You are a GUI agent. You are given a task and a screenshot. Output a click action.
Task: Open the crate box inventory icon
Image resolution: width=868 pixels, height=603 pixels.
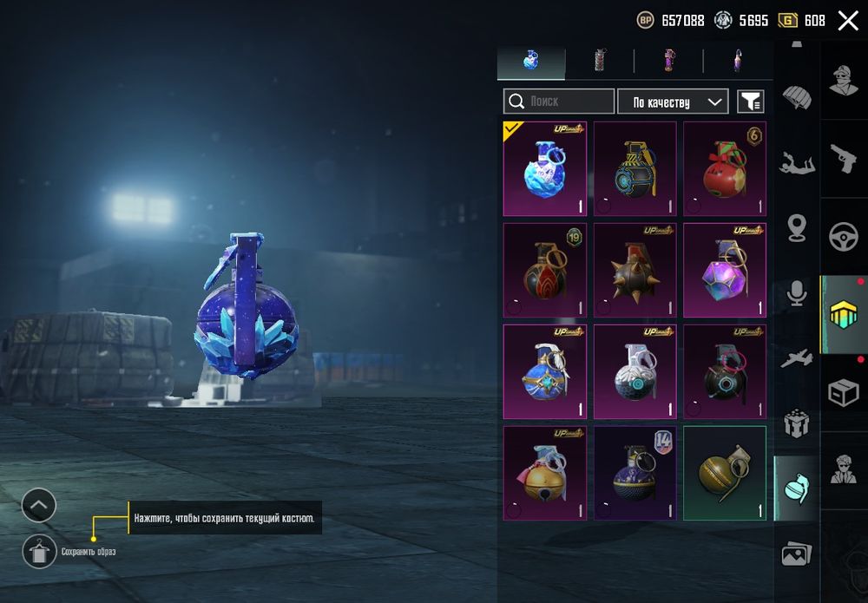click(843, 393)
